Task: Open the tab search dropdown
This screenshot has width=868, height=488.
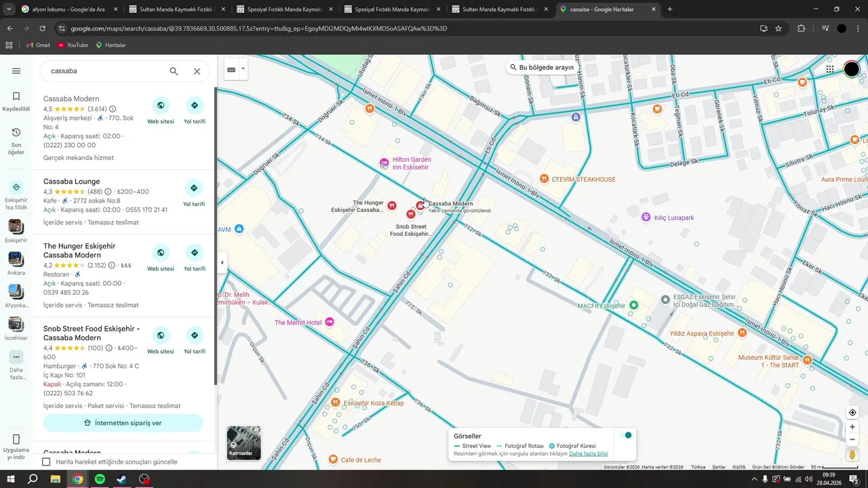Action: [9, 9]
